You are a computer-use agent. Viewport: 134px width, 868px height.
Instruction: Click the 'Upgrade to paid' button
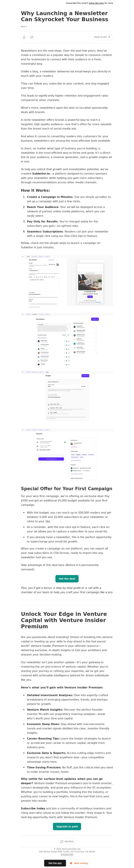click(x=67, y=823)
